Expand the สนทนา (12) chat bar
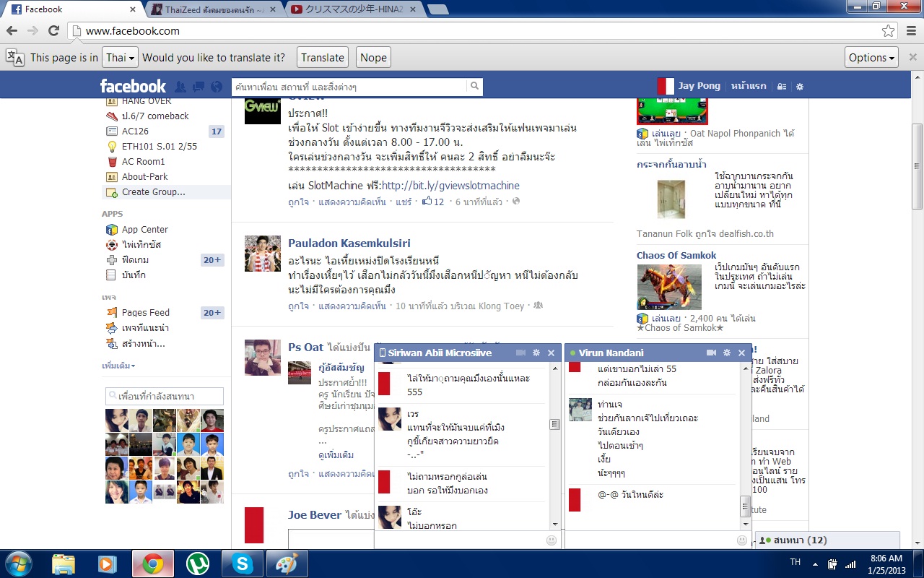The image size is (924, 578). [827, 540]
